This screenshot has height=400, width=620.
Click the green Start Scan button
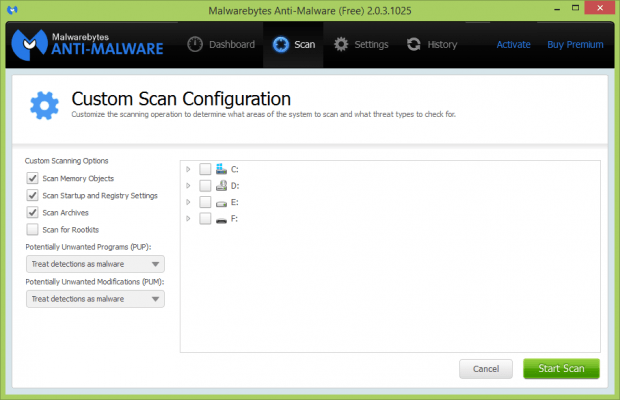click(x=561, y=368)
